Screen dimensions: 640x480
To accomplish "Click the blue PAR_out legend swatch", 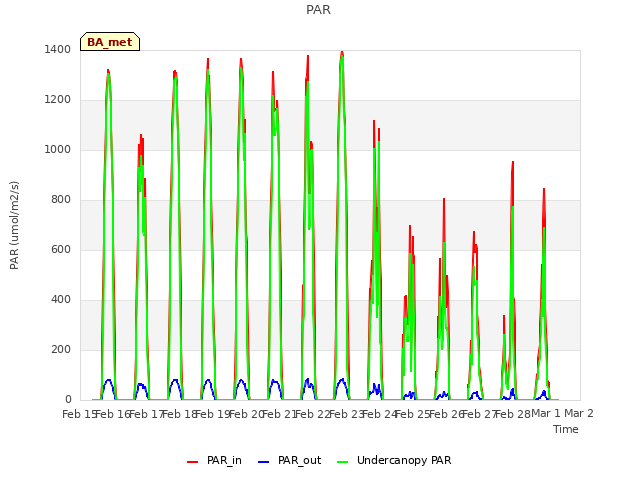I will (x=264, y=462).
